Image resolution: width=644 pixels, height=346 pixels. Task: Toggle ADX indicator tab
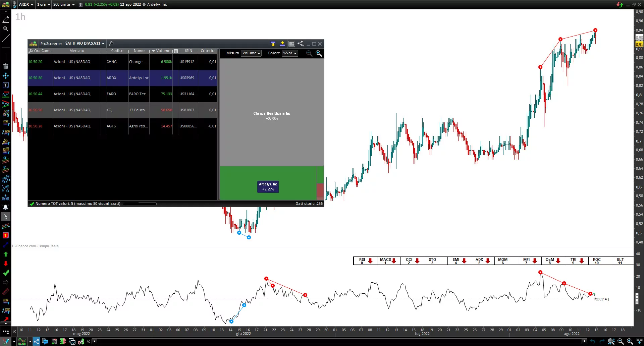[x=483, y=261]
